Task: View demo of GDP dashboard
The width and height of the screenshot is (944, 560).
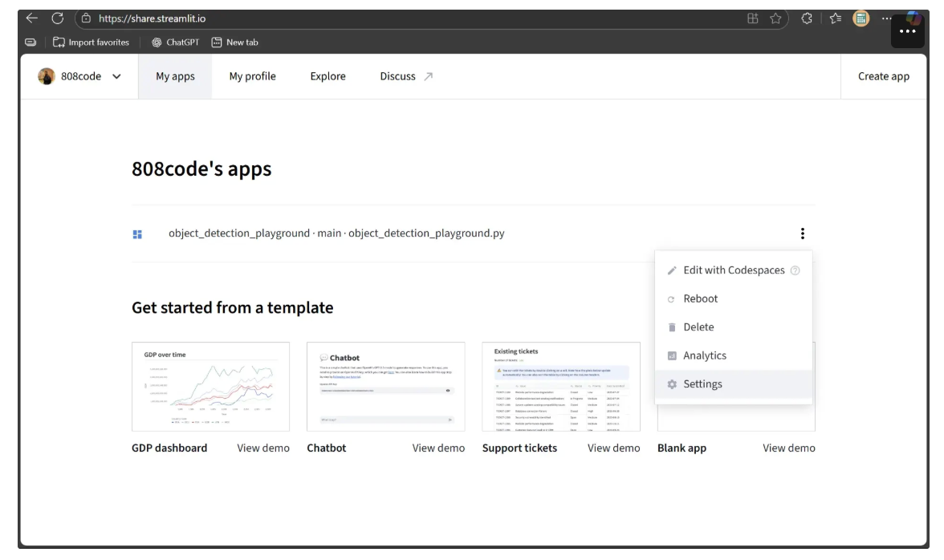Action: [263, 448]
